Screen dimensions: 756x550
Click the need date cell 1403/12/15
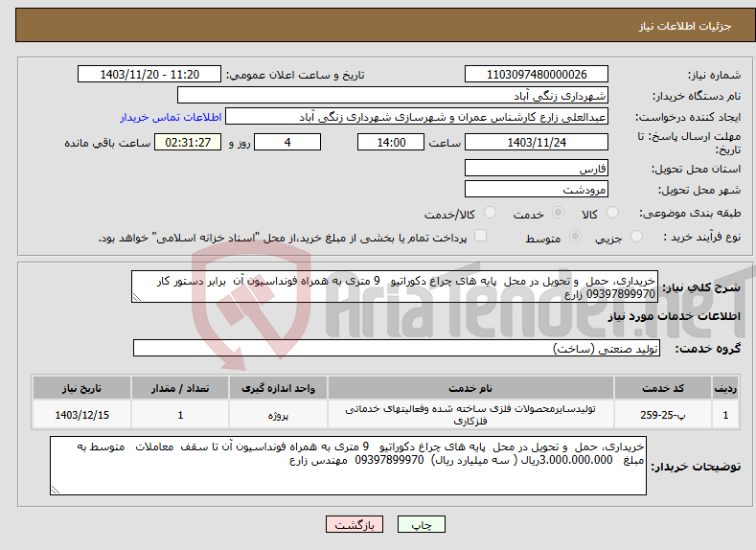pos(82,415)
